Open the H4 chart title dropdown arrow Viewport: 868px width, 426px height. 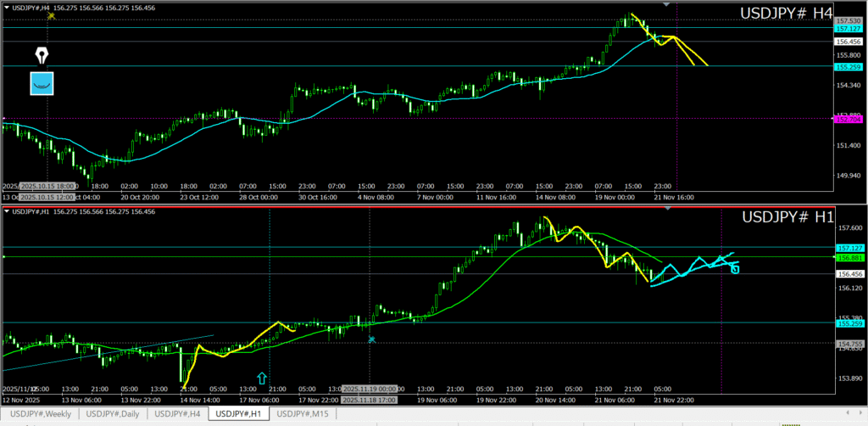[x=6, y=8]
